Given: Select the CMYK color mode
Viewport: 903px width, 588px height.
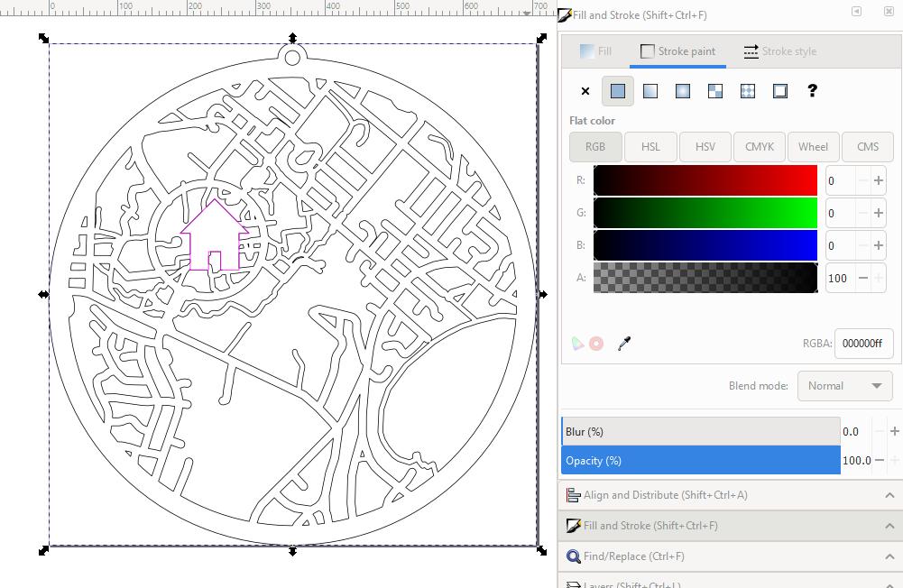Looking at the screenshot, I should 760,147.
